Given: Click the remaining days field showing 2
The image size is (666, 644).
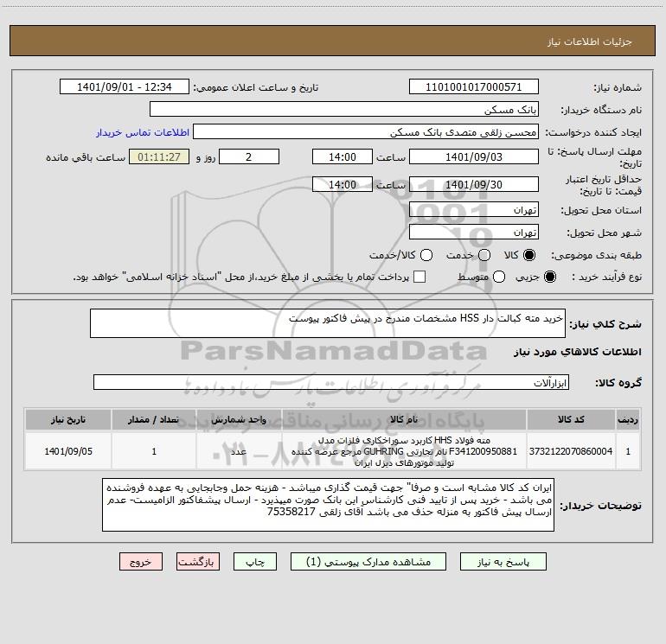Looking at the screenshot, I should pos(249,156).
